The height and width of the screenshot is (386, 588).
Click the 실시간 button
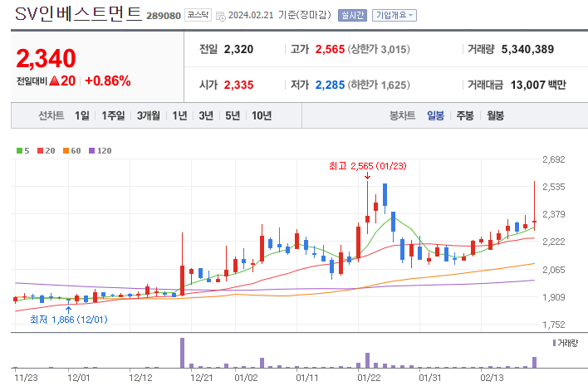coord(352,16)
